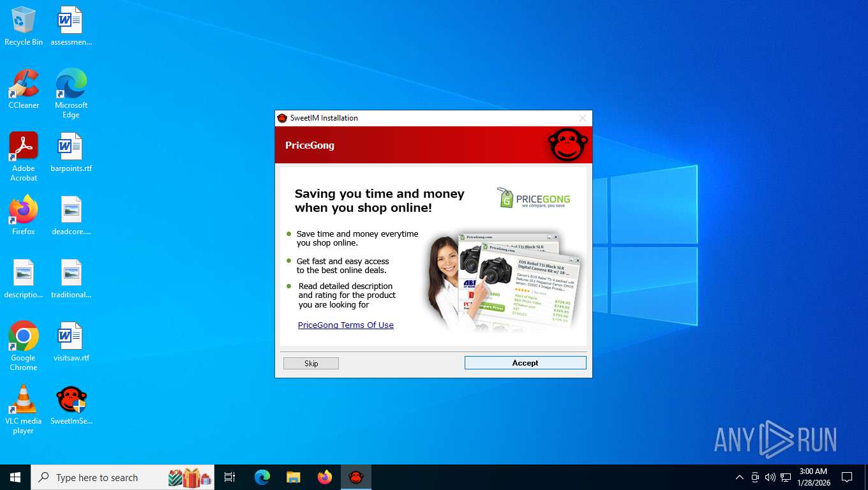Open the Recycle Bin desktop icon

(24, 27)
